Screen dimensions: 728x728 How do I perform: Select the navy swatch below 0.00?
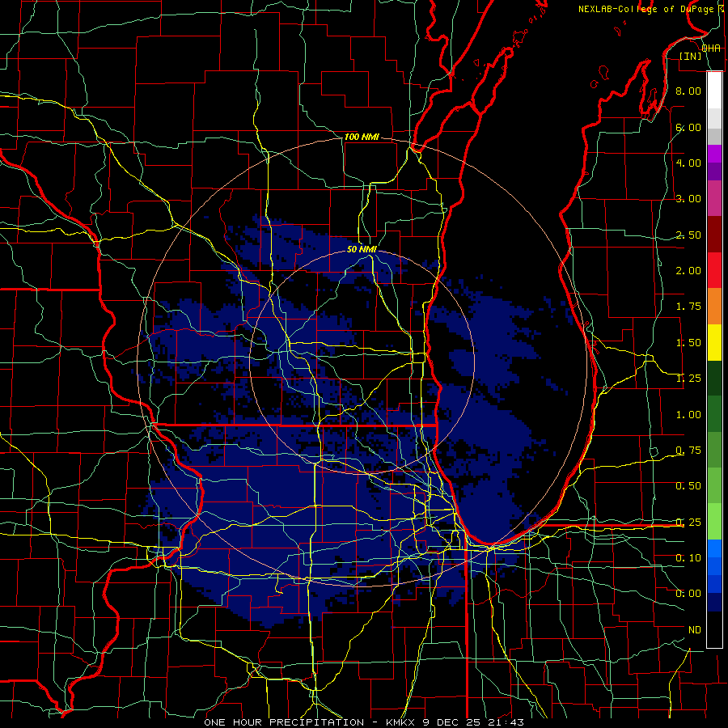(x=714, y=602)
